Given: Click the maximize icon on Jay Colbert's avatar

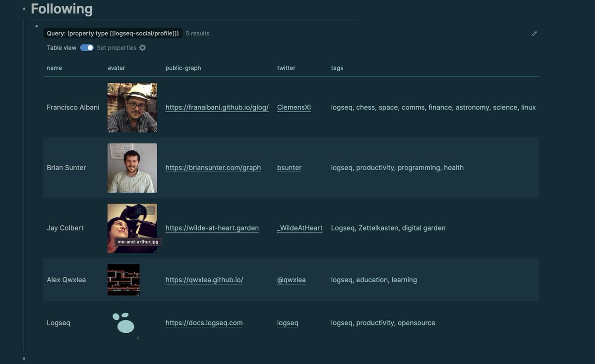Looking at the screenshot, I should (150, 211).
